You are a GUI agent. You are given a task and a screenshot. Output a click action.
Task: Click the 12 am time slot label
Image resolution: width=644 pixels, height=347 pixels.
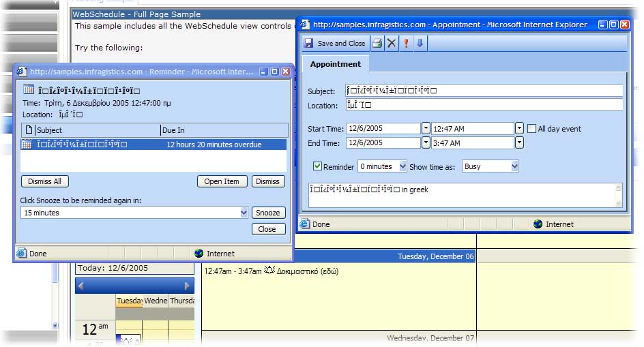click(x=95, y=329)
